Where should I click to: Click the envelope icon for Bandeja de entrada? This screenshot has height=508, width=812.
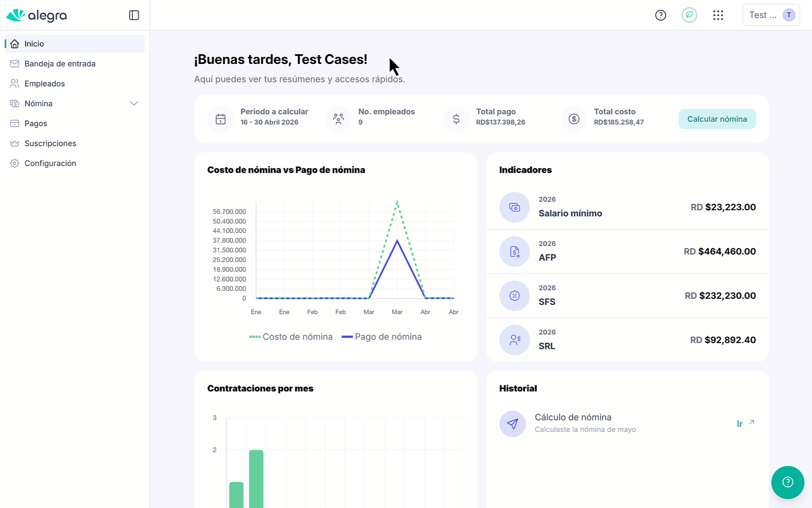point(15,63)
